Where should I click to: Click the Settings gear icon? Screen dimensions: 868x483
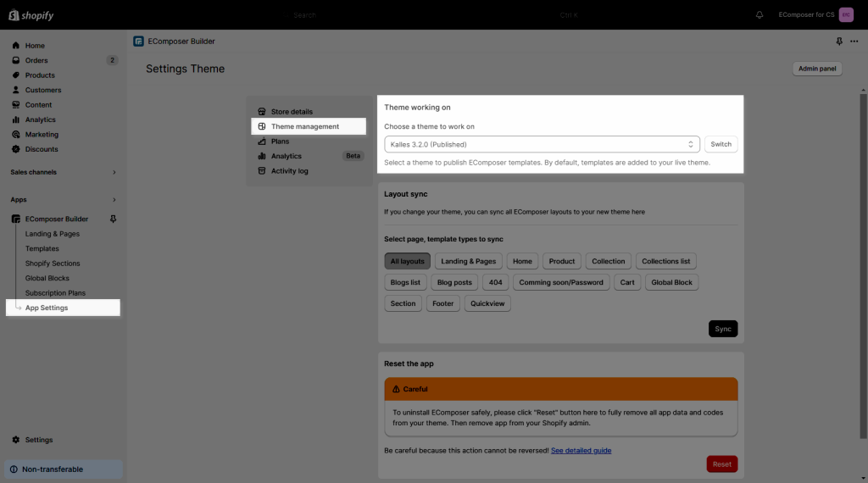point(16,440)
